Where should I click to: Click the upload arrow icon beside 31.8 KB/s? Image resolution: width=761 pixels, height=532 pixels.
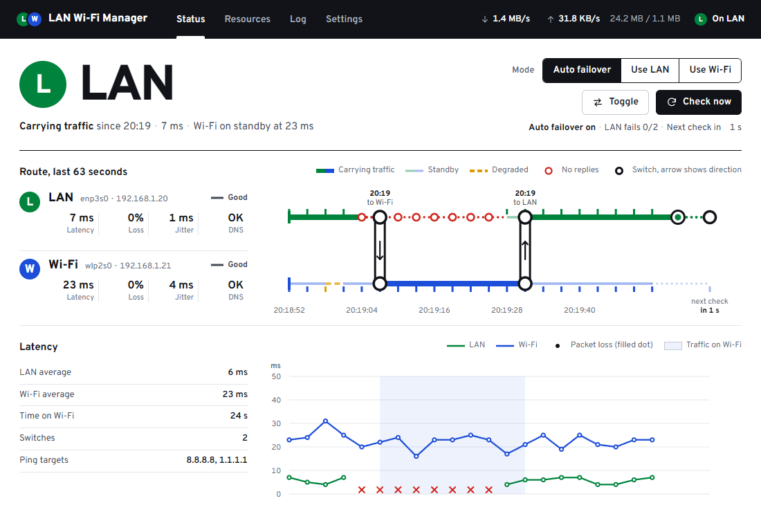tap(551, 19)
